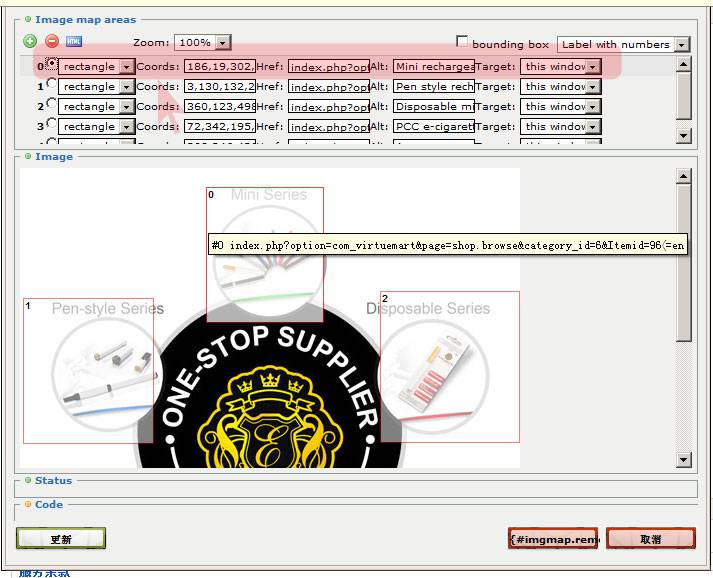
Task: Click the Alt field reading Pen style
Action: point(434,86)
